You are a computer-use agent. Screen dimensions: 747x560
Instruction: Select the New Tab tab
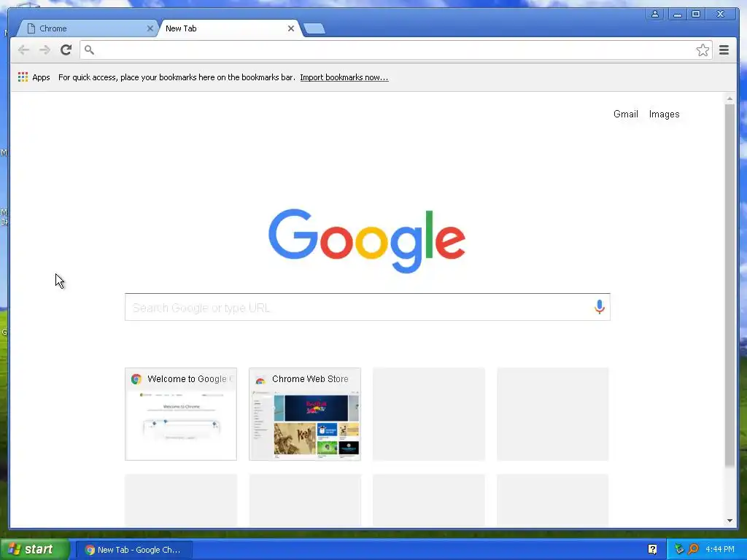(228, 28)
